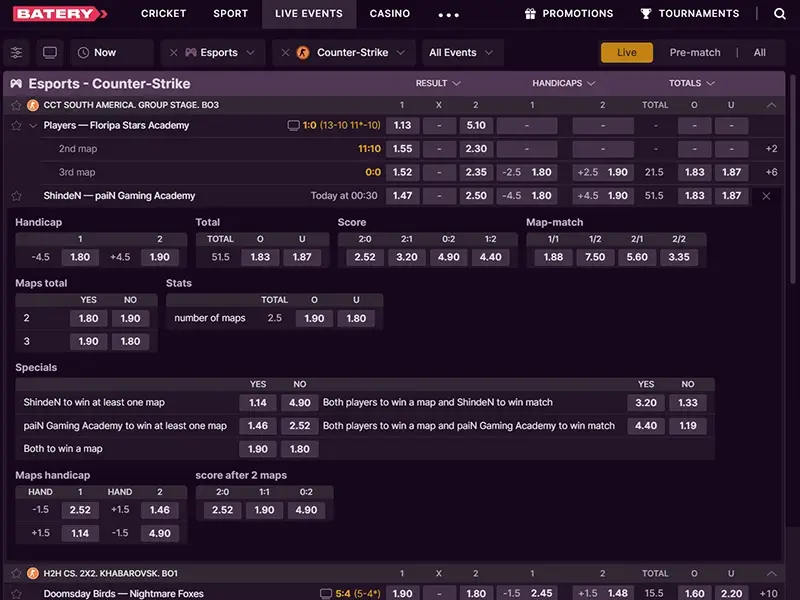Click the CCT South America orange CS icon
The width and height of the screenshot is (800, 600).
pyautogui.click(x=33, y=105)
